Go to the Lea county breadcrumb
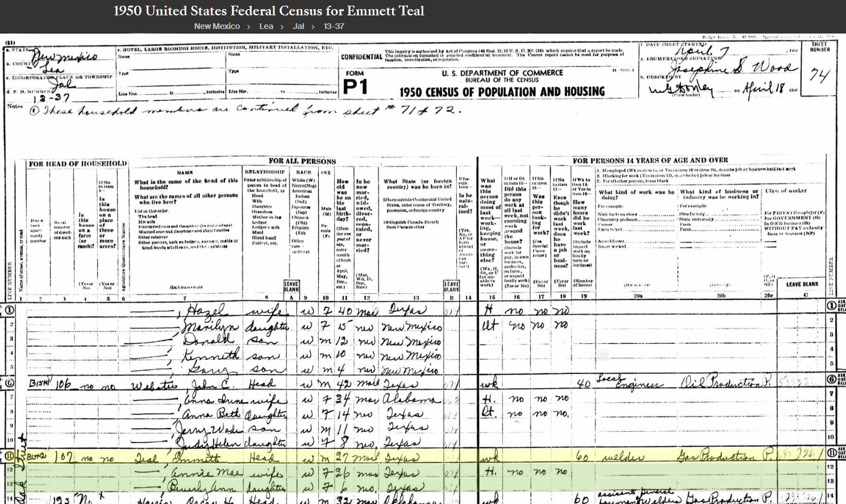The width and height of the screenshot is (846, 504). click(x=266, y=26)
